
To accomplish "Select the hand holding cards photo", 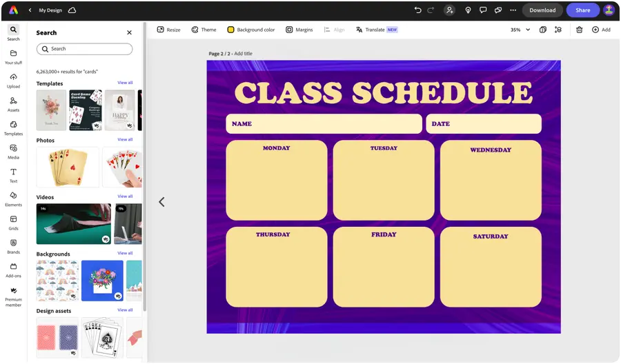I will (x=122, y=167).
